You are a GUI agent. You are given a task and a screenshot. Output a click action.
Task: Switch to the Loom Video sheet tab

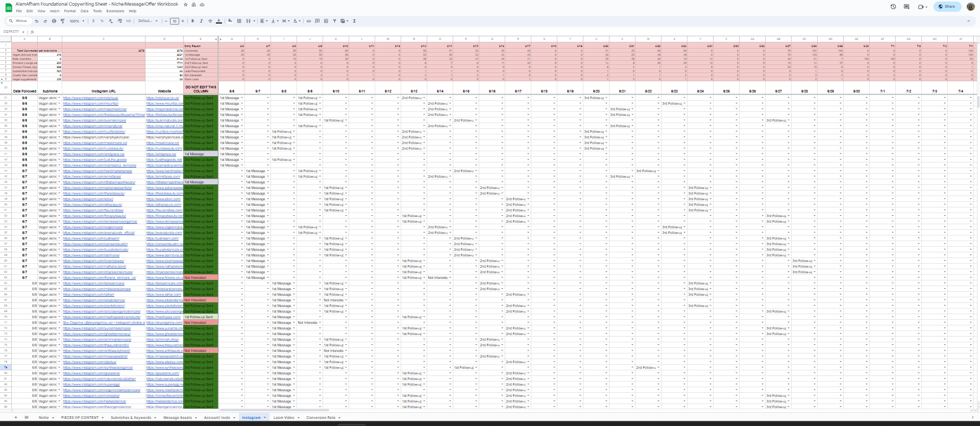(284, 417)
